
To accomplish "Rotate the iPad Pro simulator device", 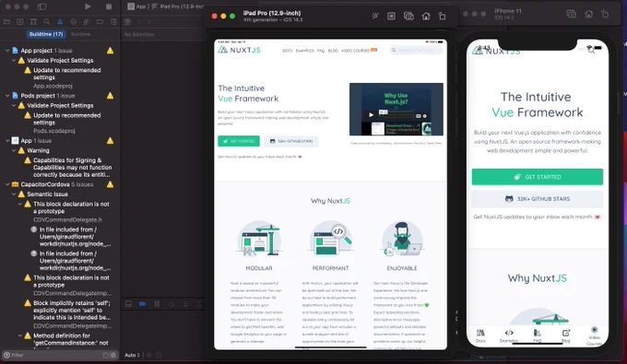I will pos(442,16).
